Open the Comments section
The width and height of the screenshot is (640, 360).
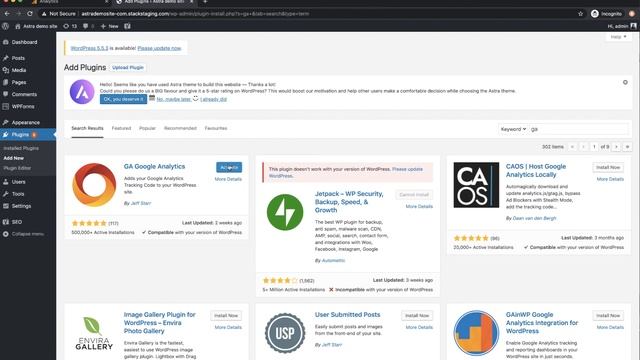[x=24, y=94]
